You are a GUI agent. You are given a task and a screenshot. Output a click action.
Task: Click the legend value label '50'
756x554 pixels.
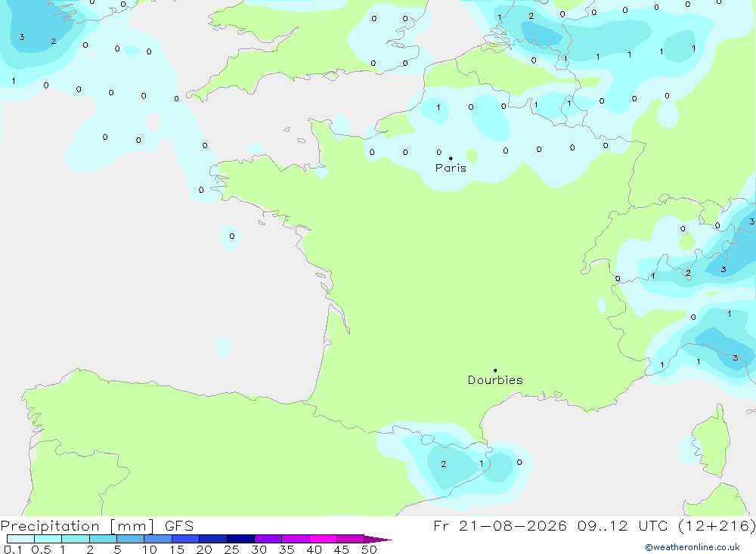click(x=369, y=549)
